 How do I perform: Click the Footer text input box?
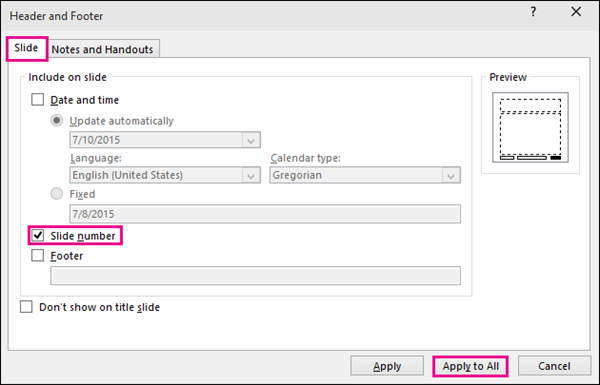pyautogui.click(x=255, y=276)
